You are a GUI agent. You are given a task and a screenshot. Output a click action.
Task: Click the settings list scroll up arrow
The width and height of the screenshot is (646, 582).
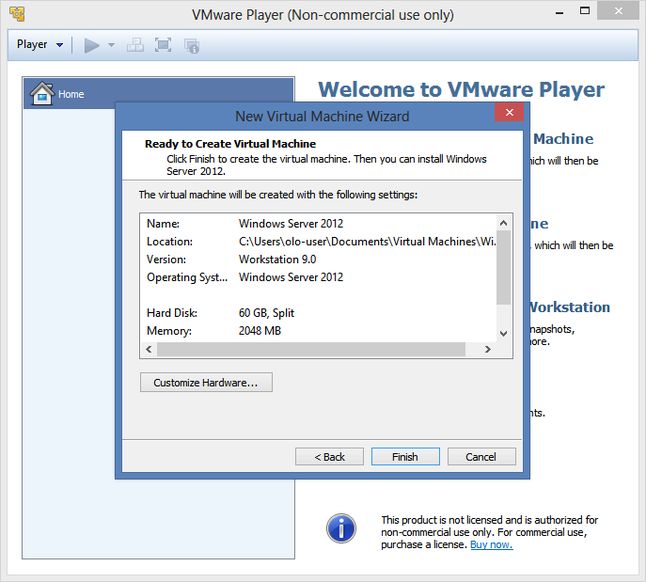click(x=503, y=223)
